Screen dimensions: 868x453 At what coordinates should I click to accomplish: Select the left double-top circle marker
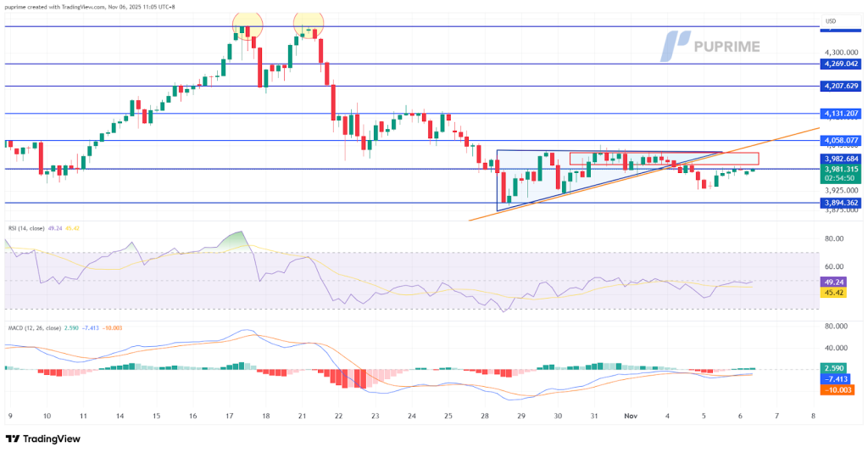click(247, 25)
